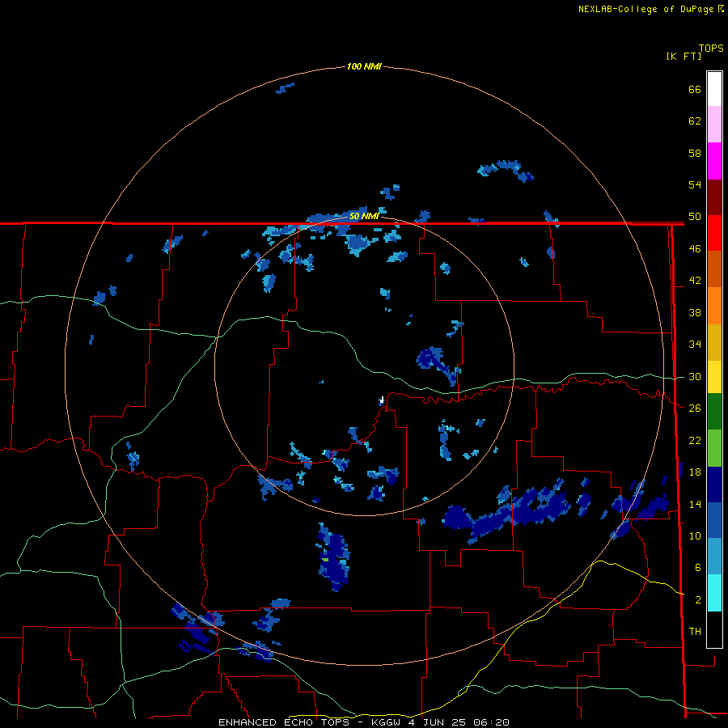The image size is (728, 728).
Task: Choose the yellow legend swatch beside 30
Action: pos(714,377)
